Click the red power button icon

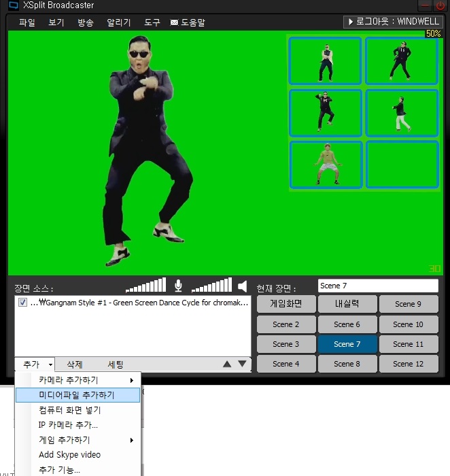coord(440,5)
